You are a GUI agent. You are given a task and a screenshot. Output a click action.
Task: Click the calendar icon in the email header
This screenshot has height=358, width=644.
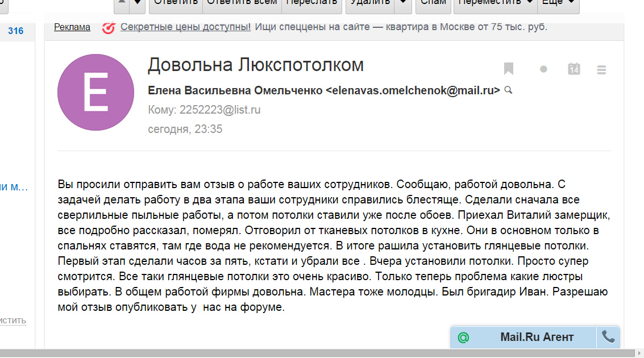click(574, 69)
